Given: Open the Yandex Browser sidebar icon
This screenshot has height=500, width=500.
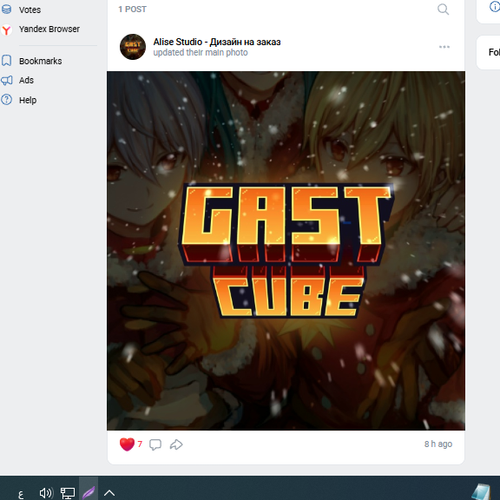Looking at the screenshot, I should click(x=6, y=30).
